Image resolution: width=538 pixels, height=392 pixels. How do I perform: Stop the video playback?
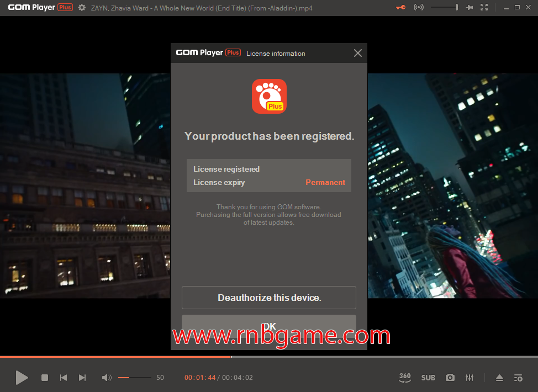click(x=45, y=378)
